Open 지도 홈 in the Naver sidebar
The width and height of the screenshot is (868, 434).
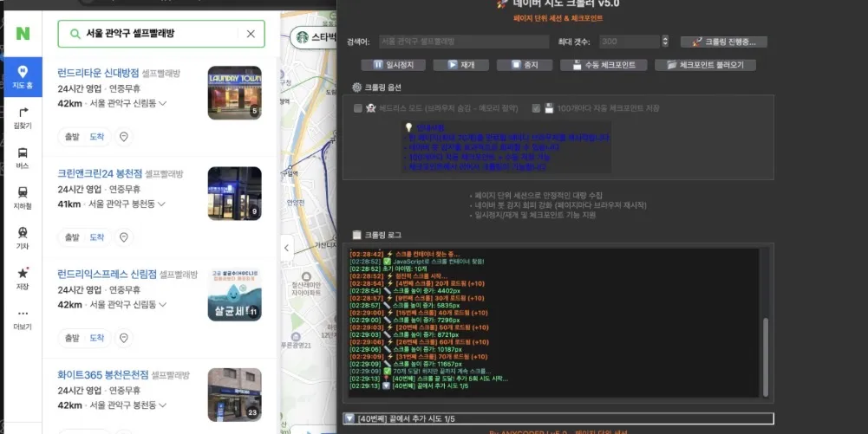click(x=23, y=77)
